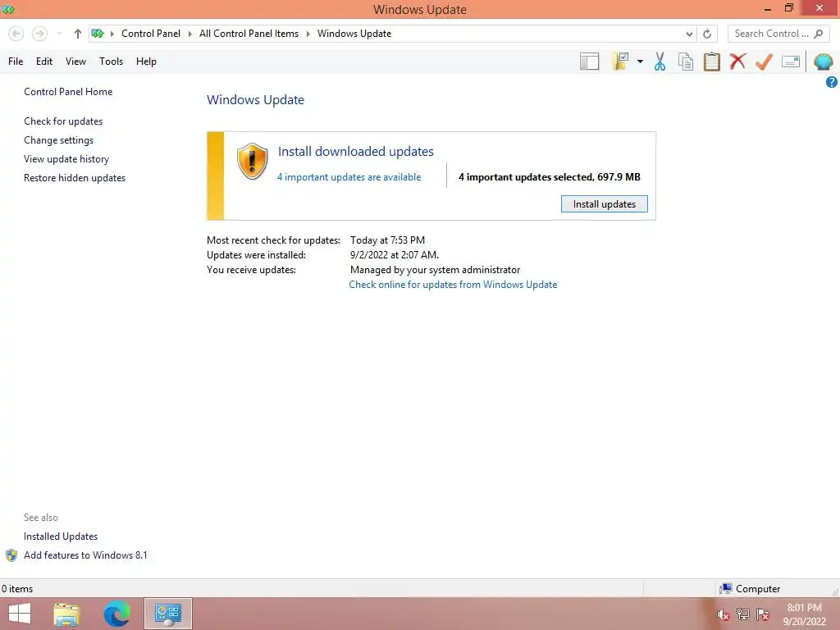840x630 pixels.
Task: Open the View menu
Action: tap(75, 62)
